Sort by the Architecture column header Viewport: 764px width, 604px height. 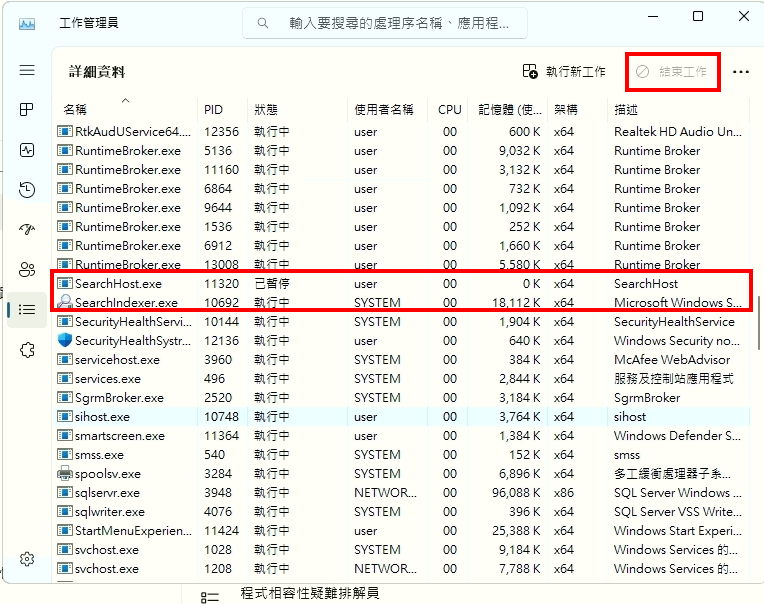577,110
